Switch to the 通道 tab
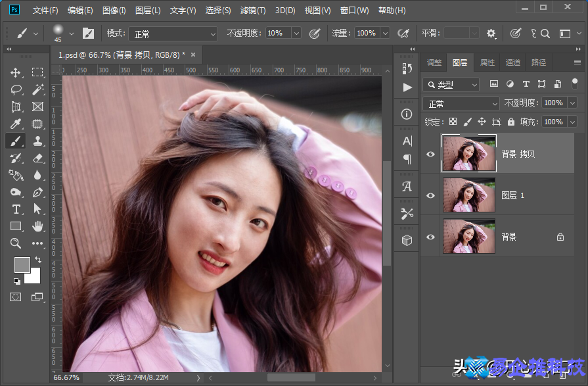Viewport: 588px width, 386px height. coord(512,62)
